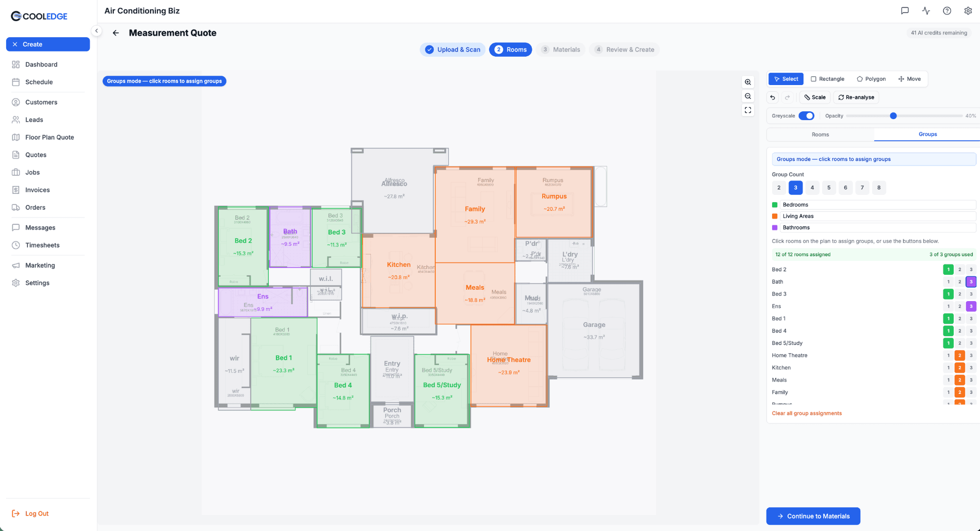Image resolution: width=980 pixels, height=531 pixels.
Task: Clear all group assignments
Action: (x=807, y=413)
